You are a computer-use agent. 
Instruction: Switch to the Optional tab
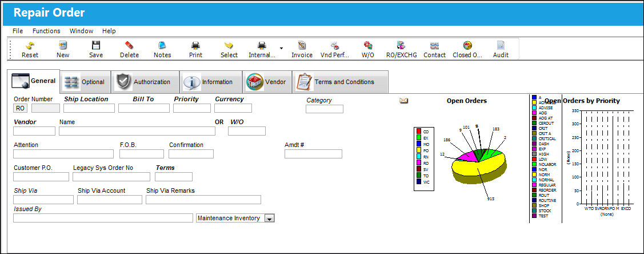pos(86,82)
